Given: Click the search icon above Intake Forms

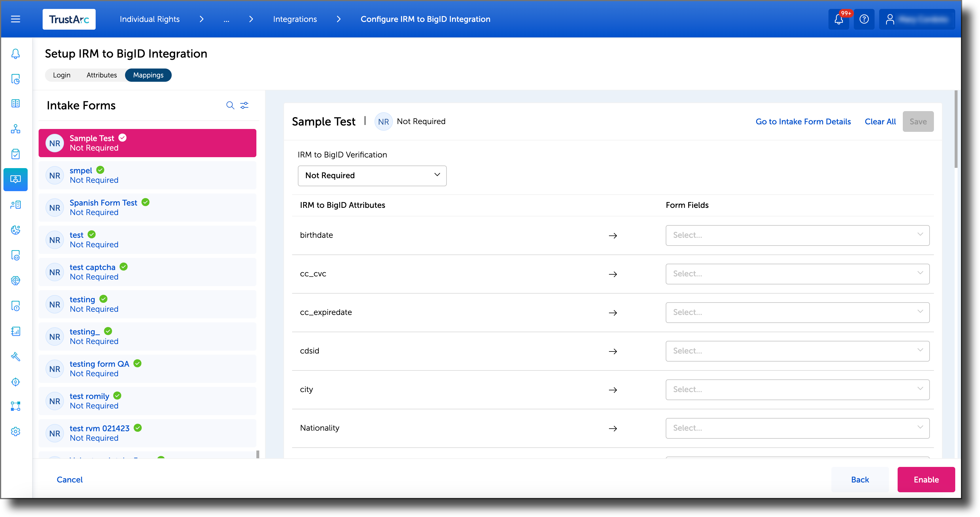Looking at the screenshot, I should point(230,105).
